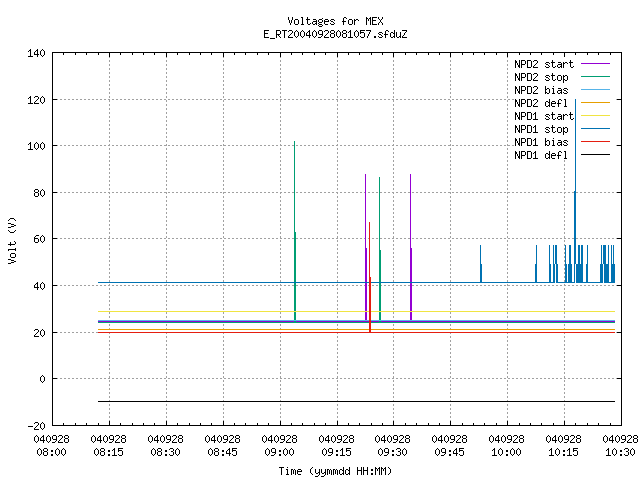Click the flat black line at -10 V

tap(356, 402)
